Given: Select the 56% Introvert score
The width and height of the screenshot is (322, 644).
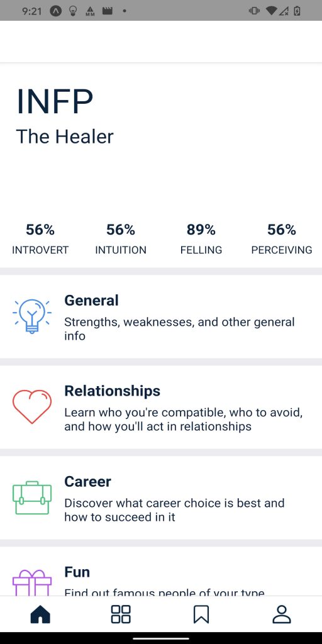Looking at the screenshot, I should [40, 239].
